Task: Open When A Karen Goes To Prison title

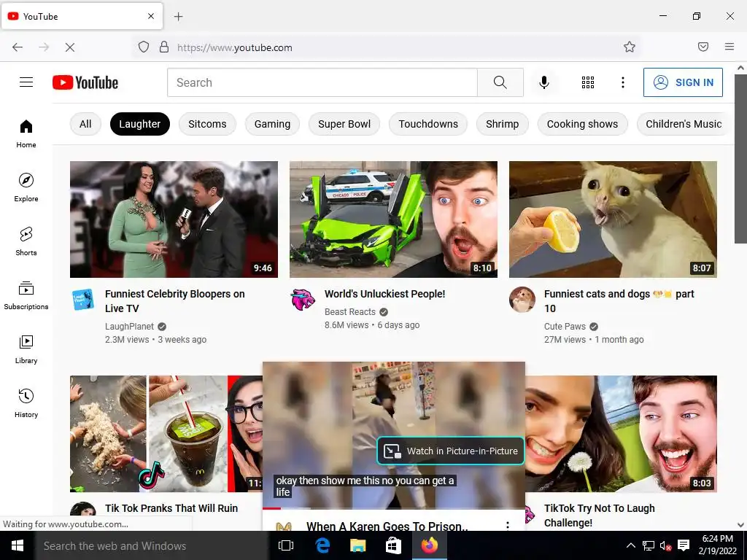Action: pyautogui.click(x=387, y=526)
